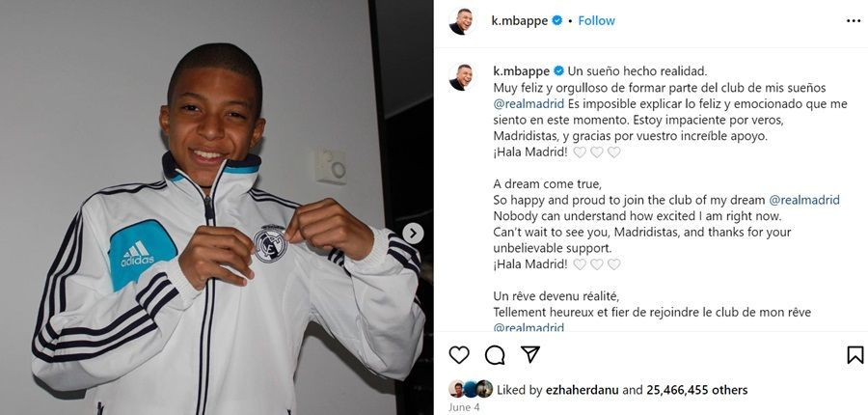Click the young boy's photo

pyautogui.click(x=216, y=207)
